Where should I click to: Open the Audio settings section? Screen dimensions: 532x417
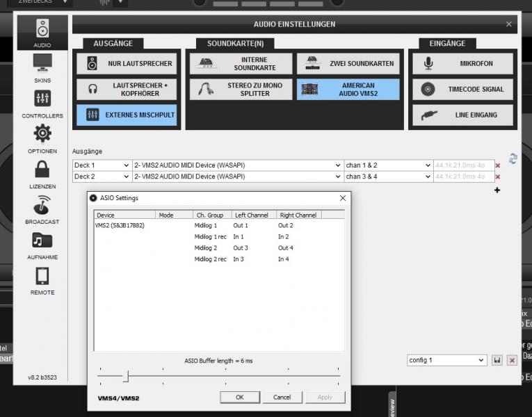tap(42, 33)
